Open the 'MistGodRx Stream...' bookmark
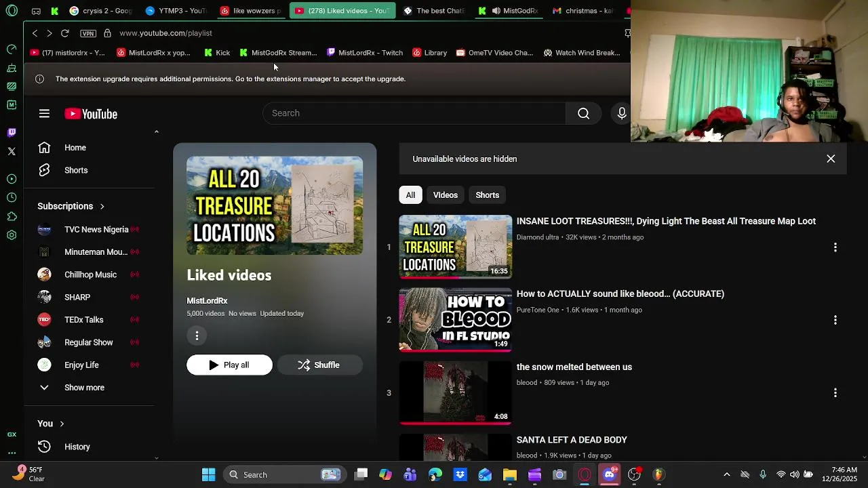 pyautogui.click(x=278, y=53)
